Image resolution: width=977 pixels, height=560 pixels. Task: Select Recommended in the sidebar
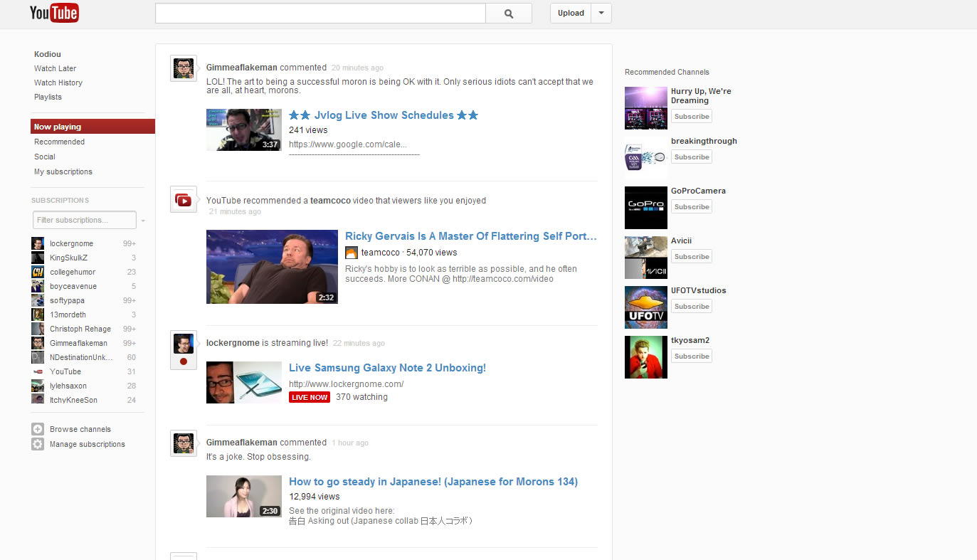59,142
